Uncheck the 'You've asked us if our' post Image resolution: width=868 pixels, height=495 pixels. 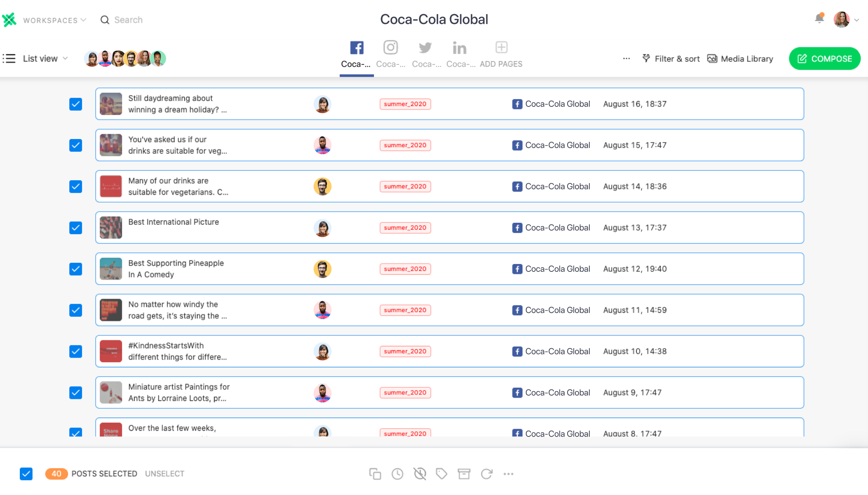click(x=76, y=145)
